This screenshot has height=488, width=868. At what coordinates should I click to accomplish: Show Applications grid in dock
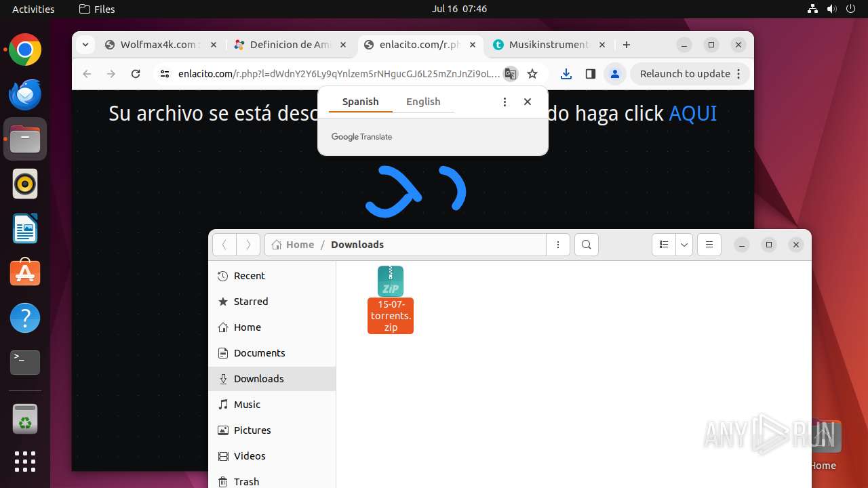[25, 462]
